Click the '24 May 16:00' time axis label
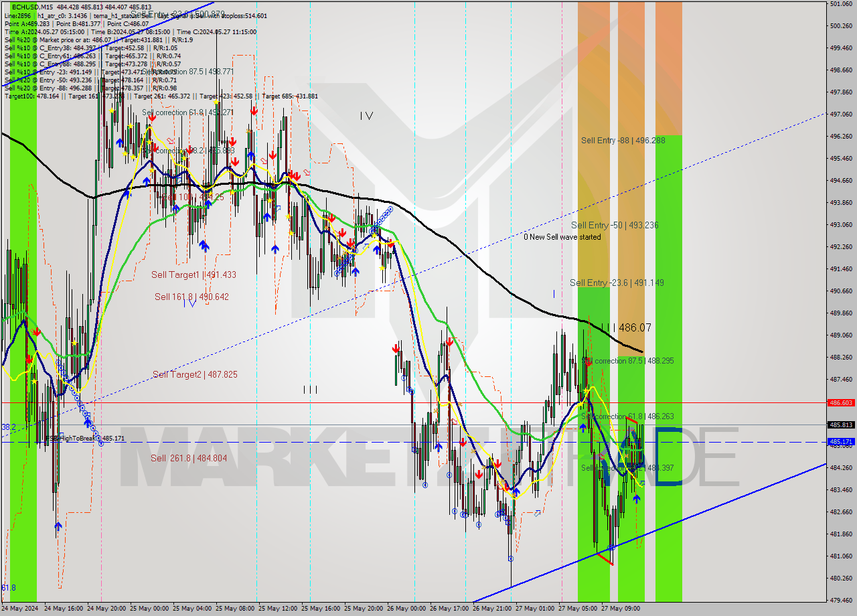 [64, 609]
